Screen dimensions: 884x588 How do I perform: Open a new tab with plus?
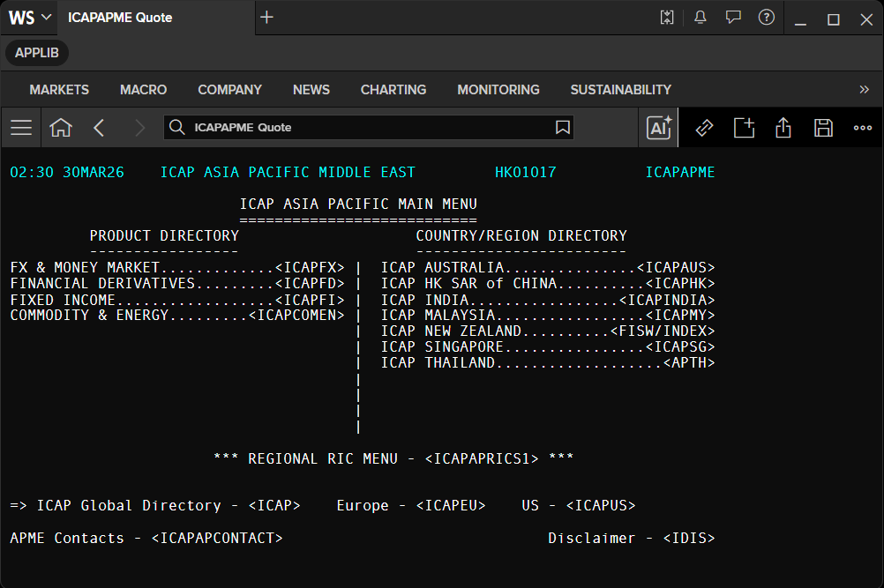pos(266,18)
